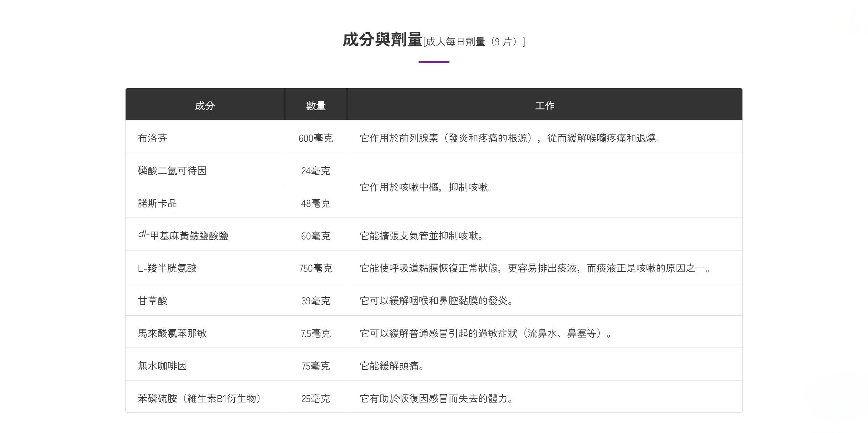Click the 它作用於咳嗽中樞，抑制咳嗽 description
The width and height of the screenshot is (868, 433).
pyautogui.click(x=426, y=187)
